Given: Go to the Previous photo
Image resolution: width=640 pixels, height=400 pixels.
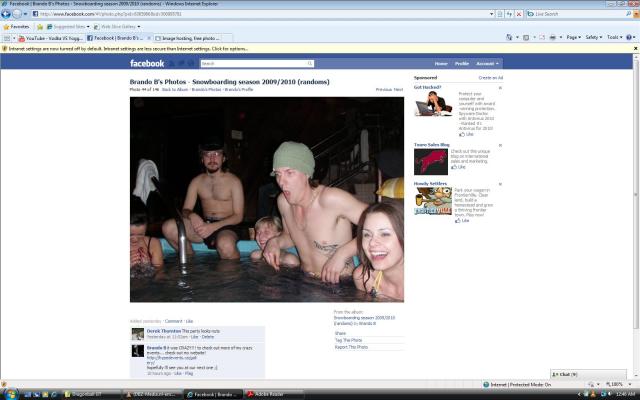Looking at the screenshot, I should pos(384,89).
